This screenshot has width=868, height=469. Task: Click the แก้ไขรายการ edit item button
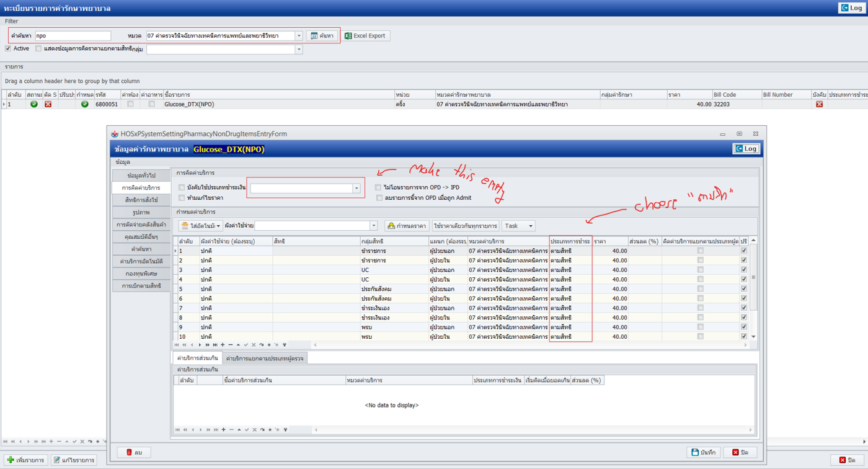coord(74,460)
